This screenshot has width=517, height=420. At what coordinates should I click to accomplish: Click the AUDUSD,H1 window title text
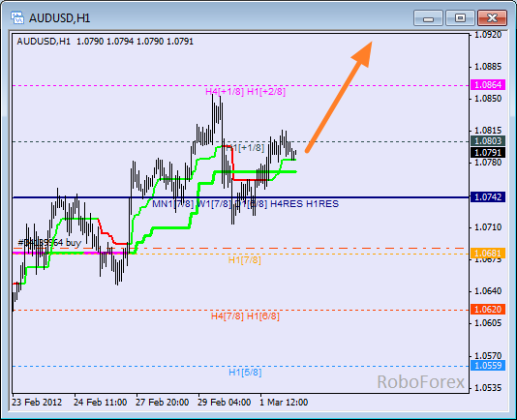[x=60, y=18]
